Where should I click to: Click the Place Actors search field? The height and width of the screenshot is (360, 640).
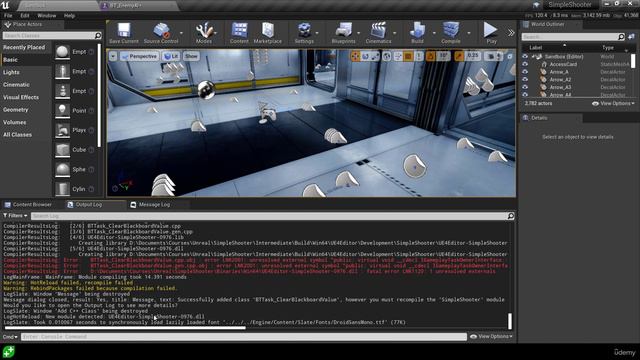52,36
